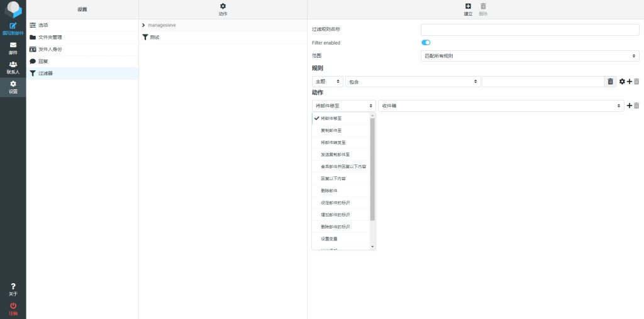Choose 将邮件移至 in action list

point(341,119)
